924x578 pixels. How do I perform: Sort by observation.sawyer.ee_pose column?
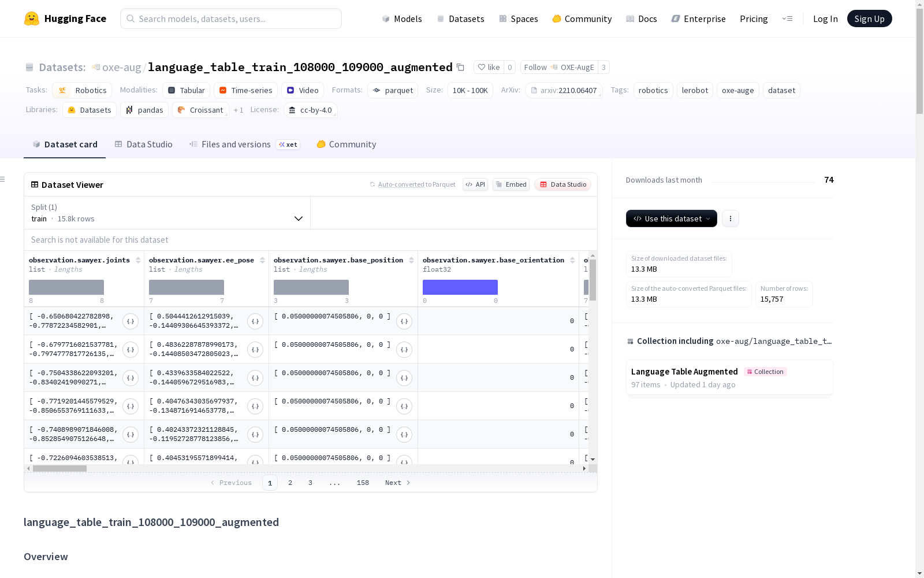262,260
